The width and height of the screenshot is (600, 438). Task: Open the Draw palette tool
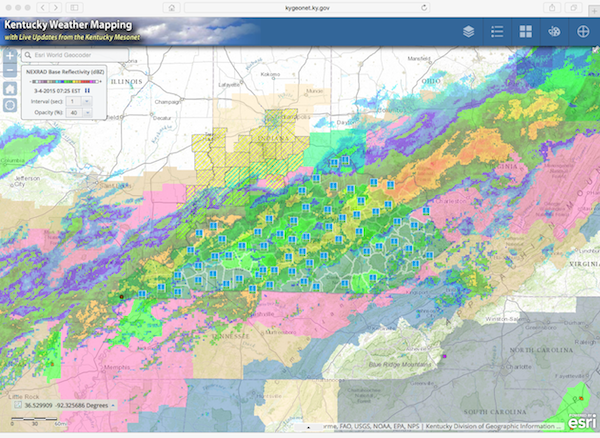[x=554, y=31]
